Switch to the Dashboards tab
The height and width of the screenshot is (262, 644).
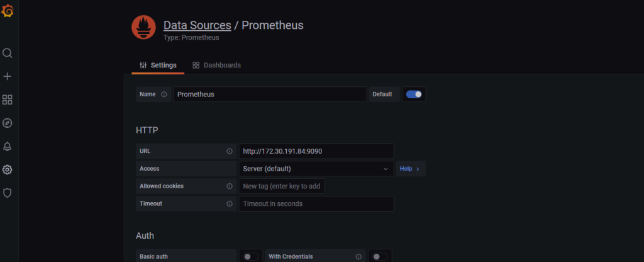pos(217,65)
